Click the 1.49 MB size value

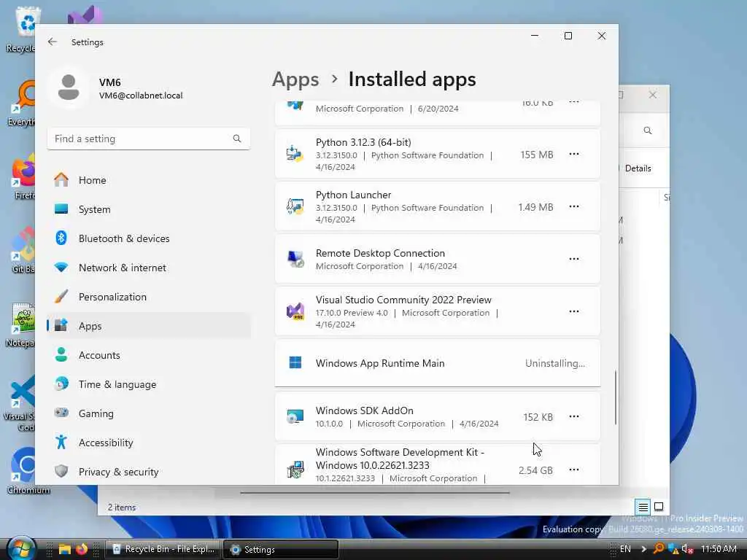point(536,207)
